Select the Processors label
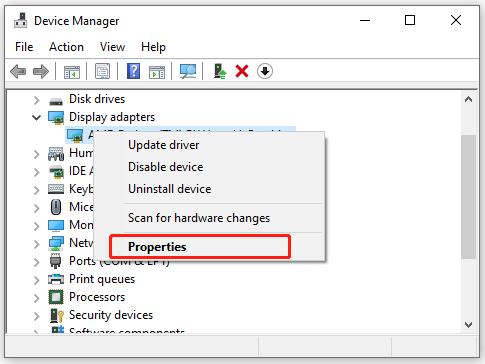 tap(97, 297)
